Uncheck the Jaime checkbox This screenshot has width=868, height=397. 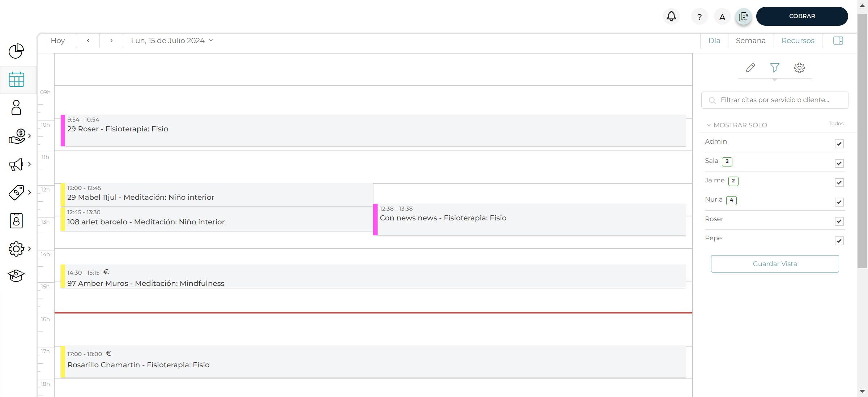[839, 182]
